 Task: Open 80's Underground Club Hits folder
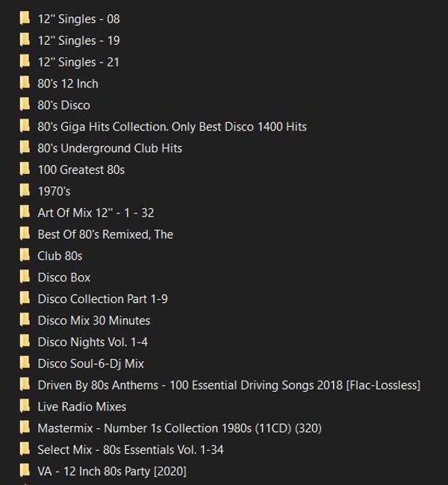coord(110,148)
